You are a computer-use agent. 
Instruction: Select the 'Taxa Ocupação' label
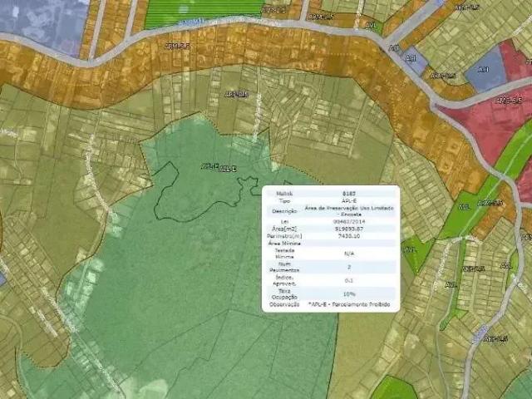284,294
